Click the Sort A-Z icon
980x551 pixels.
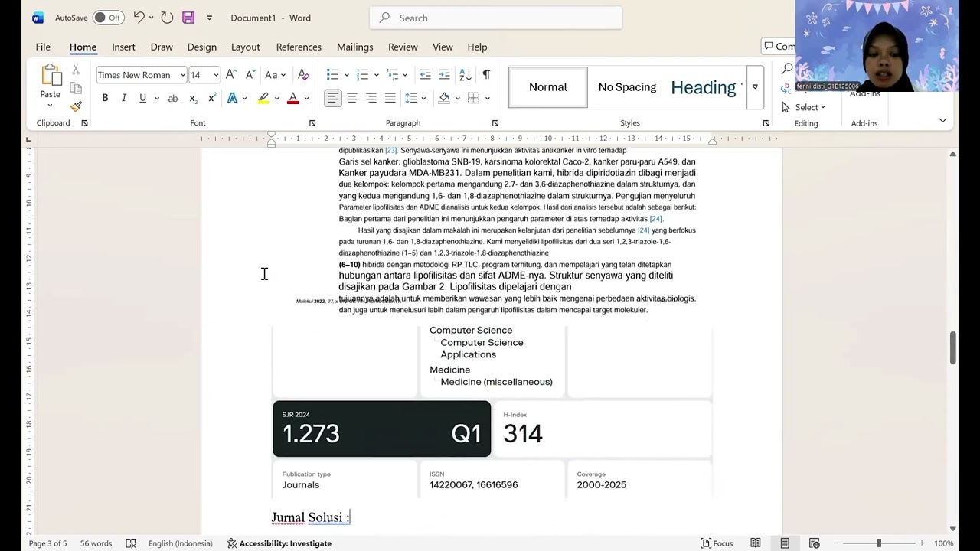click(465, 75)
